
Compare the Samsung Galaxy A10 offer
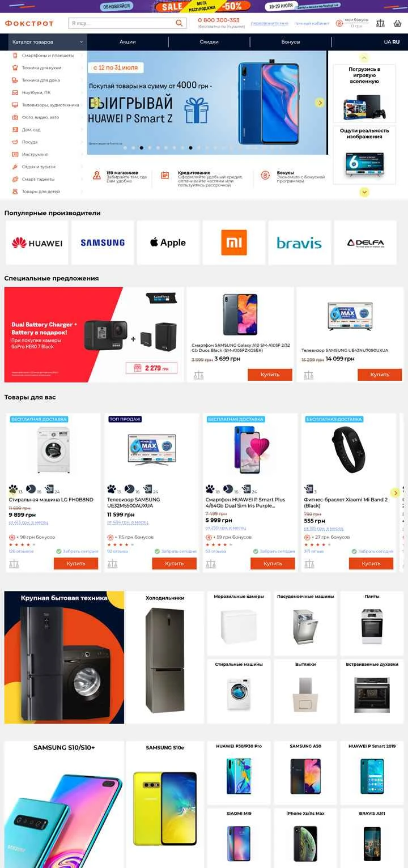pos(198,375)
